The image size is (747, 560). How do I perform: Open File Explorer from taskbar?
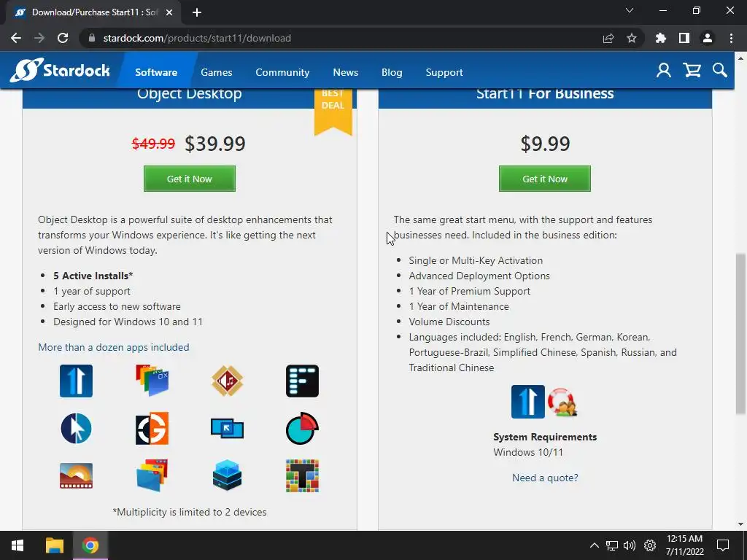pyautogui.click(x=55, y=545)
